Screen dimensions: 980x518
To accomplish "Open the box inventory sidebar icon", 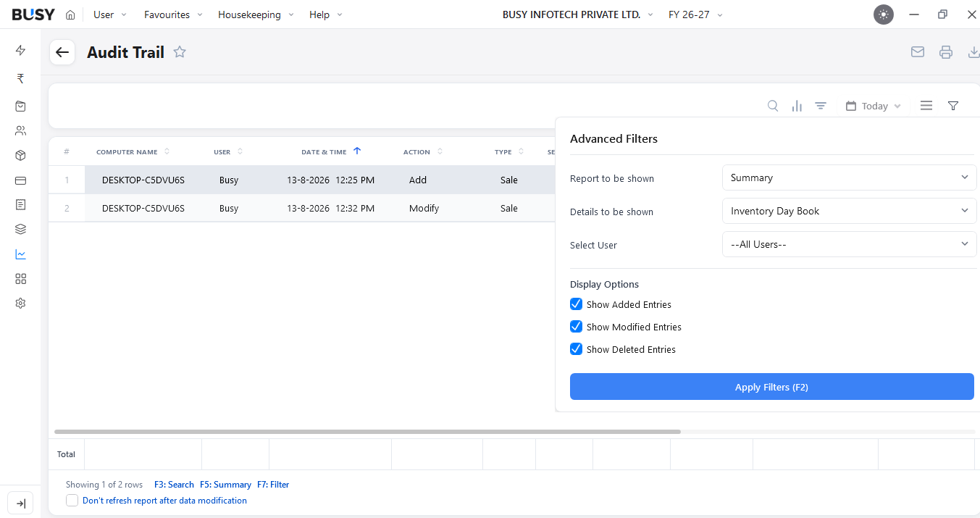I will (20, 155).
